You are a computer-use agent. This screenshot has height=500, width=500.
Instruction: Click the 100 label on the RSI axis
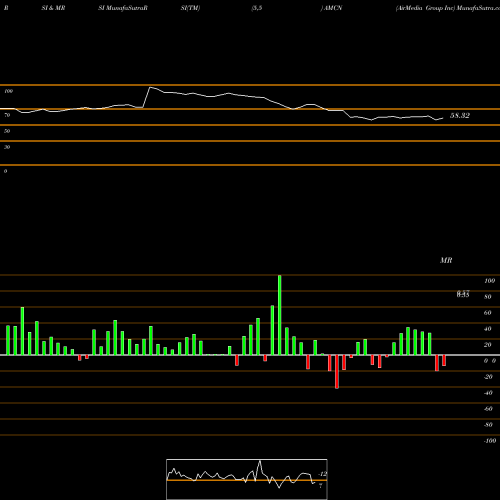tap(8, 91)
